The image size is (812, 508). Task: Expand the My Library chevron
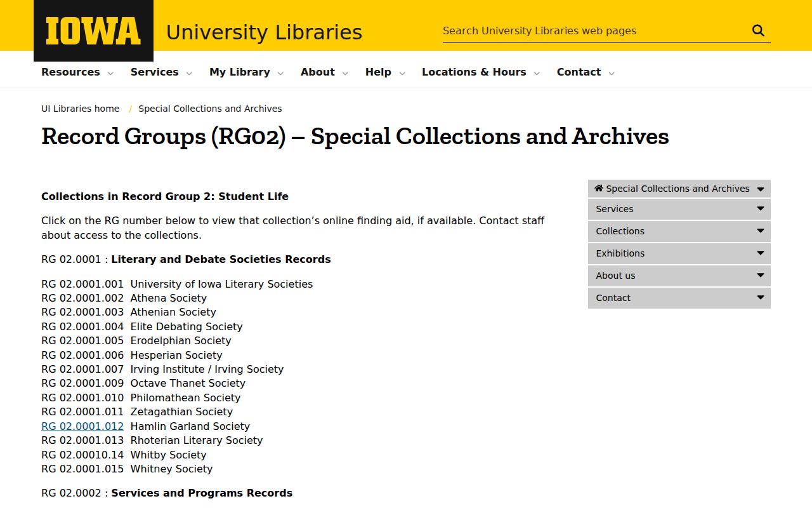(280, 73)
